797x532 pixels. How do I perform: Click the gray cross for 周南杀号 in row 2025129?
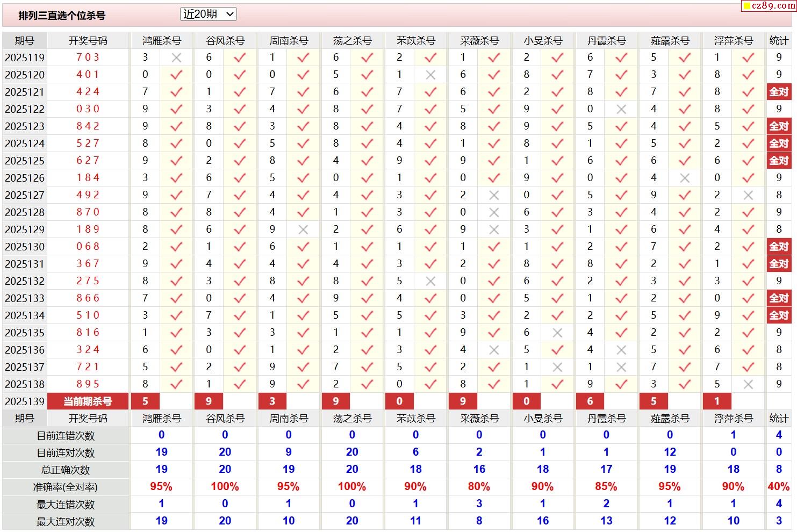pos(303,229)
